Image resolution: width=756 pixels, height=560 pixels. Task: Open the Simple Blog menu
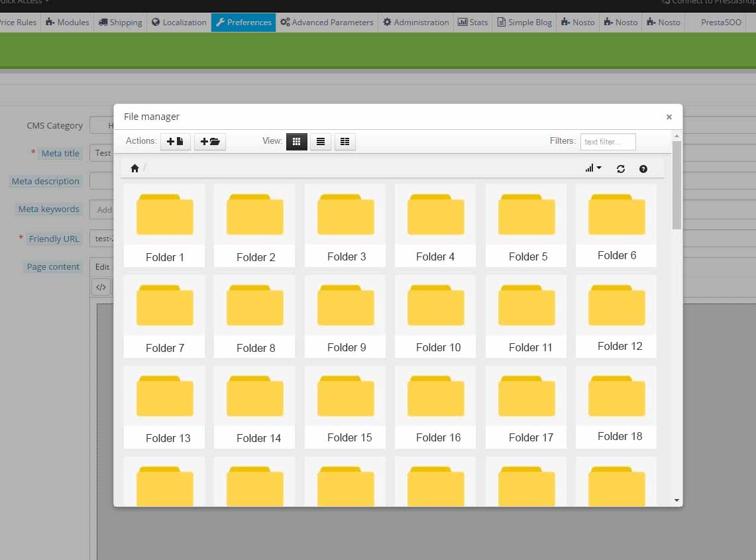click(524, 22)
